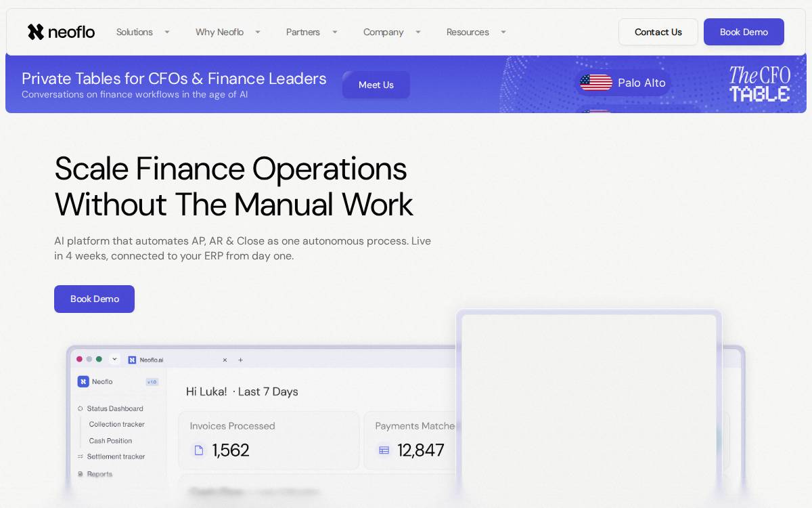Click the Last 7 Days label
This screenshot has width=812, height=508.
click(268, 391)
